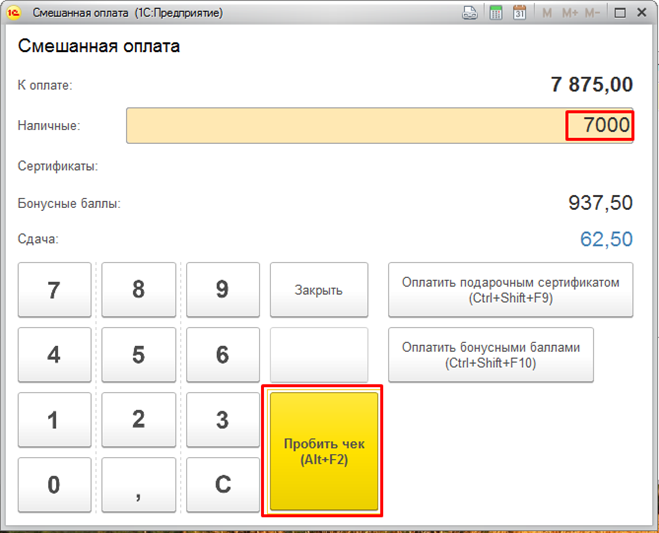Hit the C clear key on keypad
659x533 pixels.
click(222, 485)
